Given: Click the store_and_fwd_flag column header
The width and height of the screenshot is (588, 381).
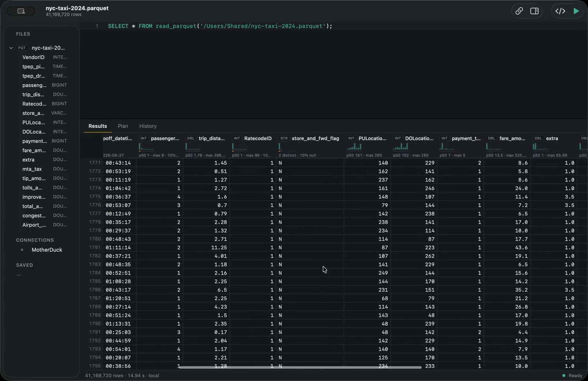Looking at the screenshot, I should 315,138.
